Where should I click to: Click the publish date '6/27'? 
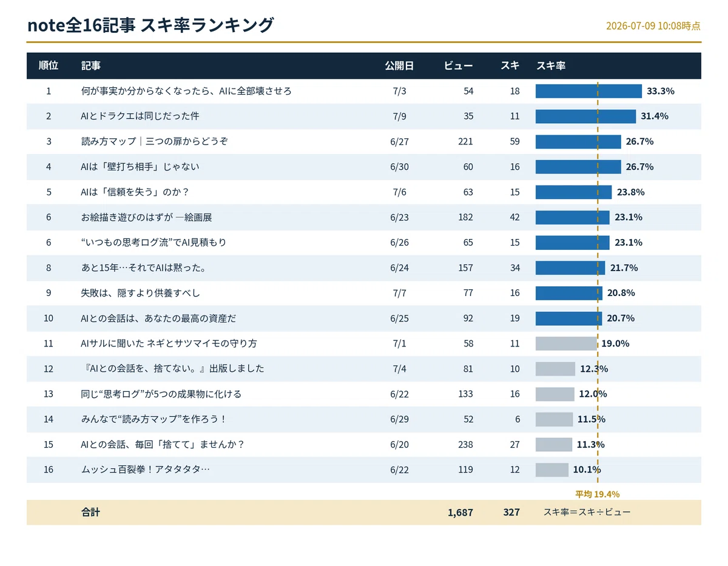tap(399, 141)
